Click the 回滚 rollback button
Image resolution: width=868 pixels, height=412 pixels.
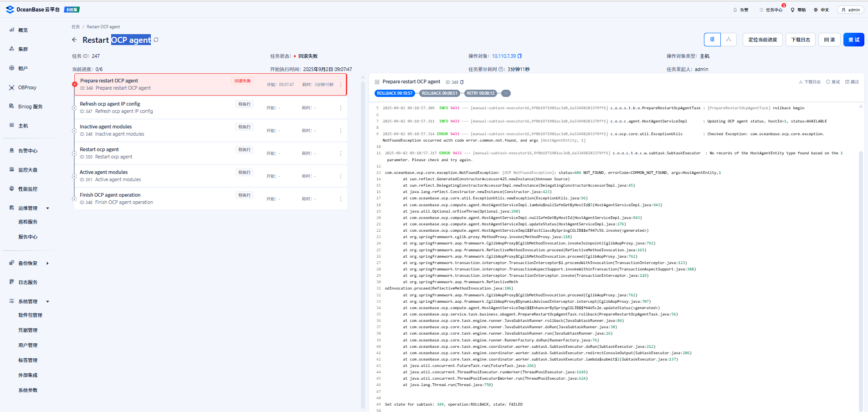829,40
